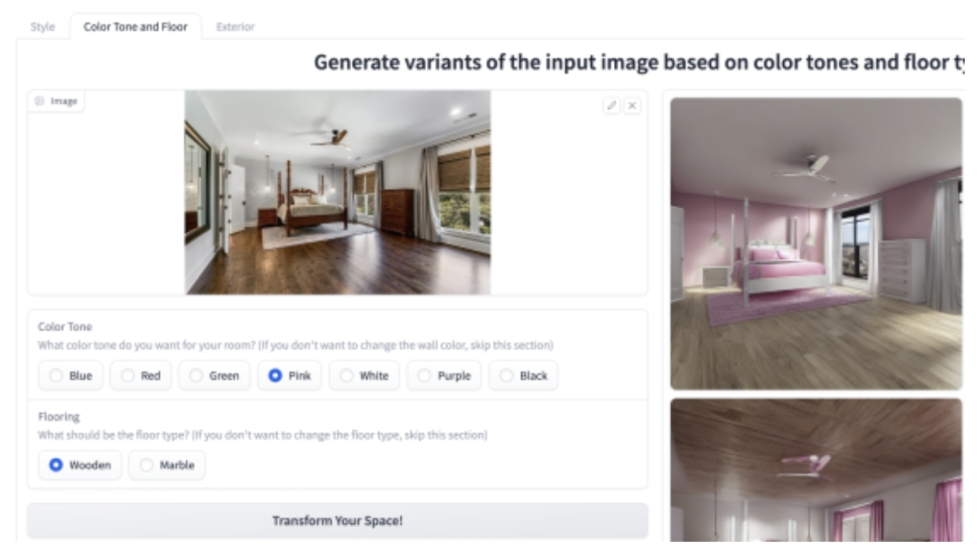Select the Red color tone
Image resolution: width=980 pixels, height=550 pixels.
(141, 375)
